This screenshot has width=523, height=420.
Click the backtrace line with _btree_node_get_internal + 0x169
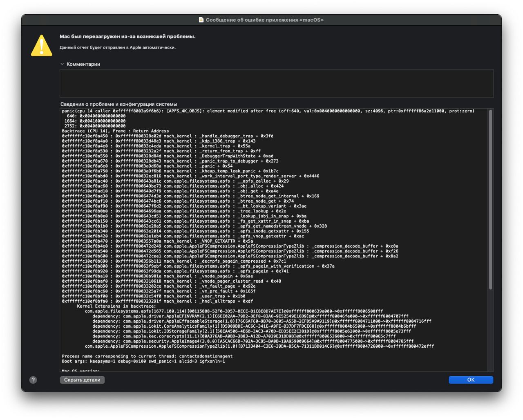point(190,196)
